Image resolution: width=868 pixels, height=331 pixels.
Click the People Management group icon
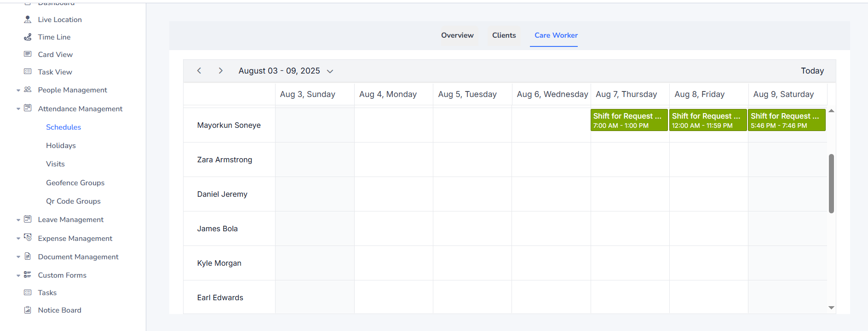[x=28, y=90]
